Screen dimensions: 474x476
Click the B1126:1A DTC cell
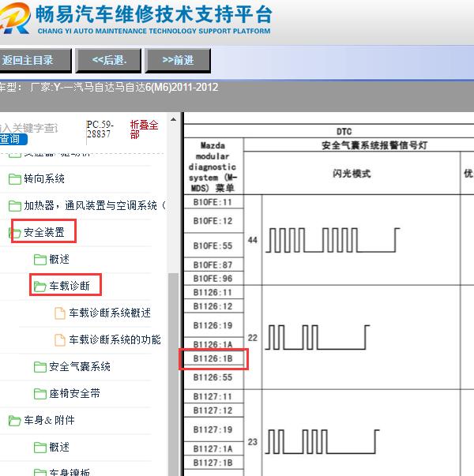click(213, 344)
